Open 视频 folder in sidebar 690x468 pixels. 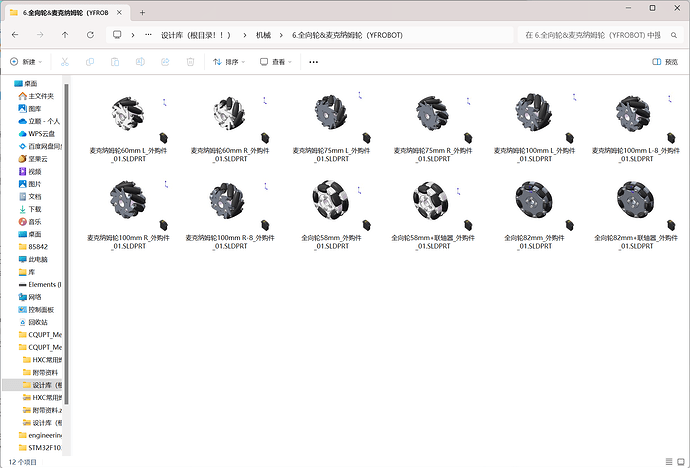(30, 172)
